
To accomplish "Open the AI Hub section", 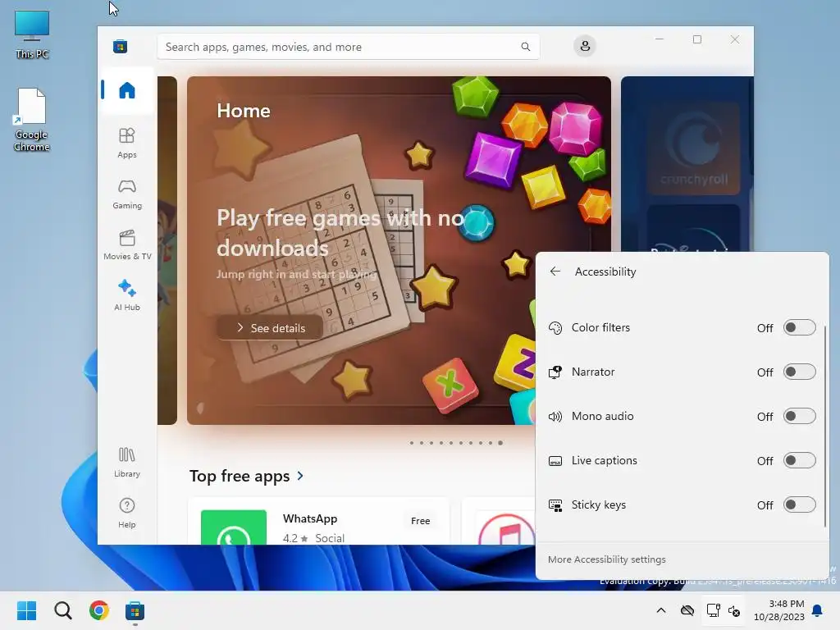I will [x=127, y=295].
